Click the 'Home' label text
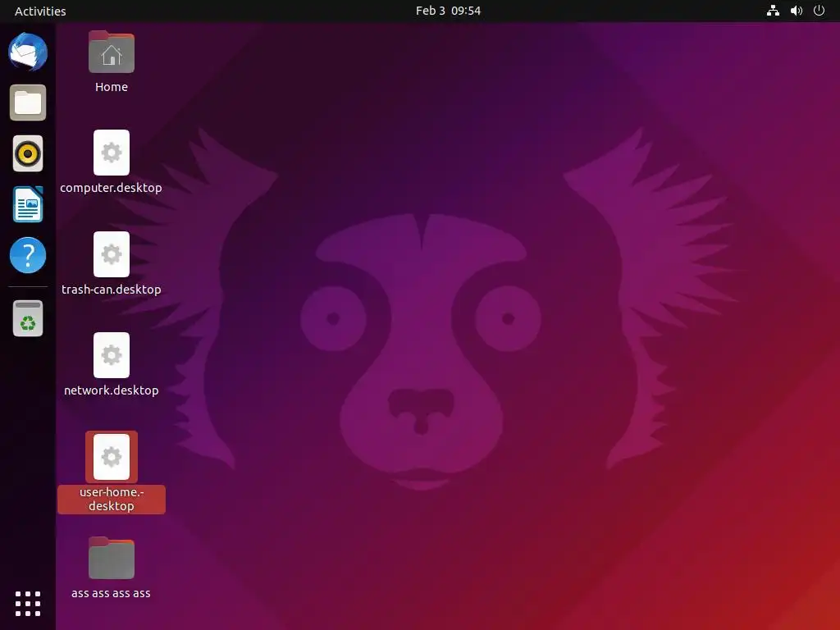The width and height of the screenshot is (840, 630). click(x=112, y=87)
